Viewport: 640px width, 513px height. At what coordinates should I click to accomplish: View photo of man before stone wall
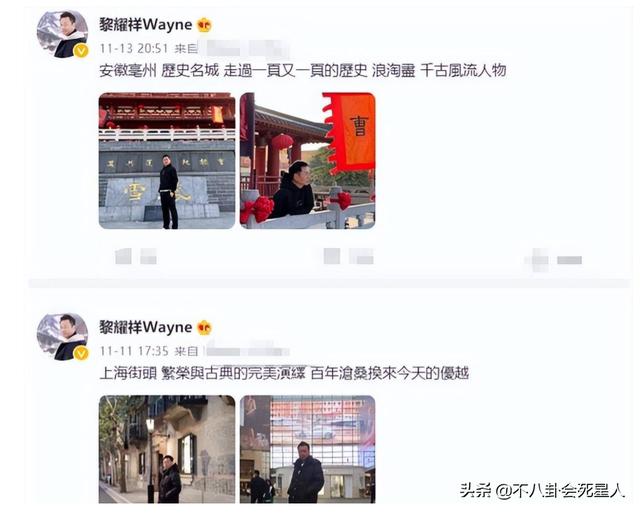167,161
